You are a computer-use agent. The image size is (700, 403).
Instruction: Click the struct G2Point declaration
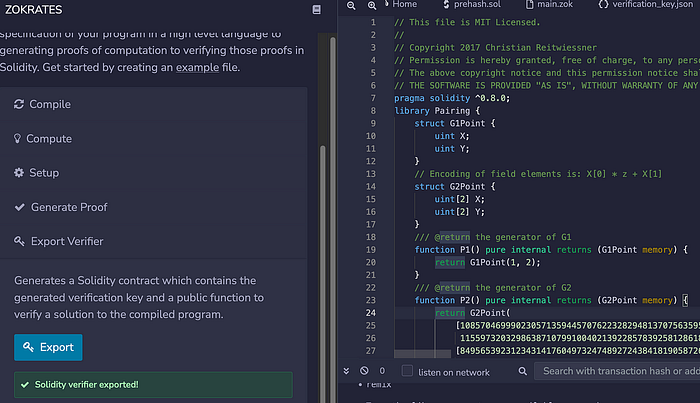455,187
